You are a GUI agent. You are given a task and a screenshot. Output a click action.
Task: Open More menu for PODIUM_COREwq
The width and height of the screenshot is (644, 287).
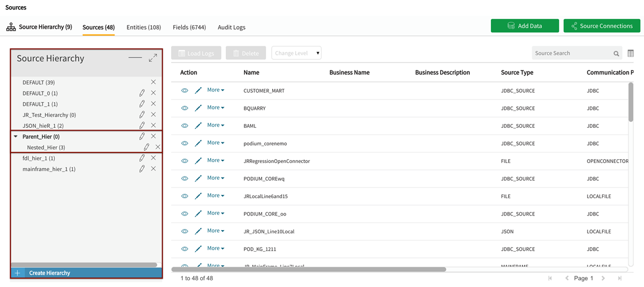click(x=216, y=178)
